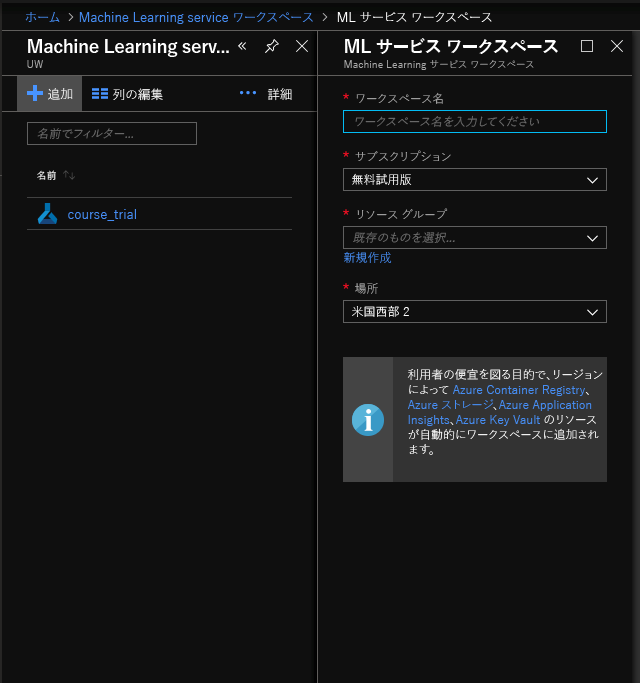Open Azure Application Insights link
640x683 pixels.
click(545, 405)
